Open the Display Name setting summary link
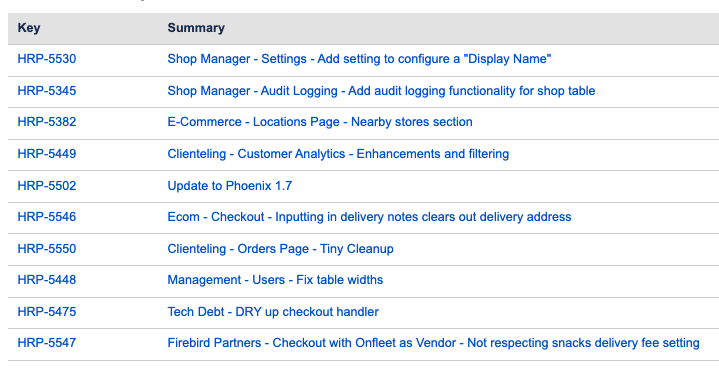719x372 pixels. point(359,59)
